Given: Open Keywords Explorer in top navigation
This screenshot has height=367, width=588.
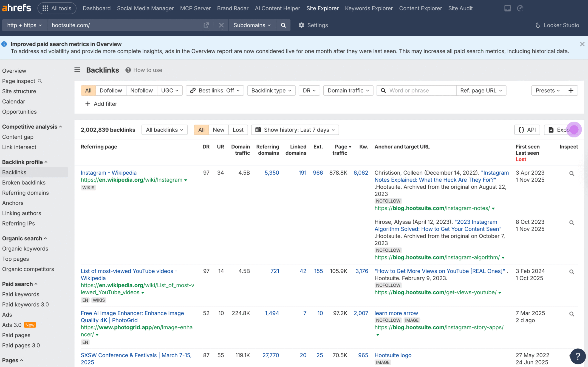Looking at the screenshot, I should (368, 8).
